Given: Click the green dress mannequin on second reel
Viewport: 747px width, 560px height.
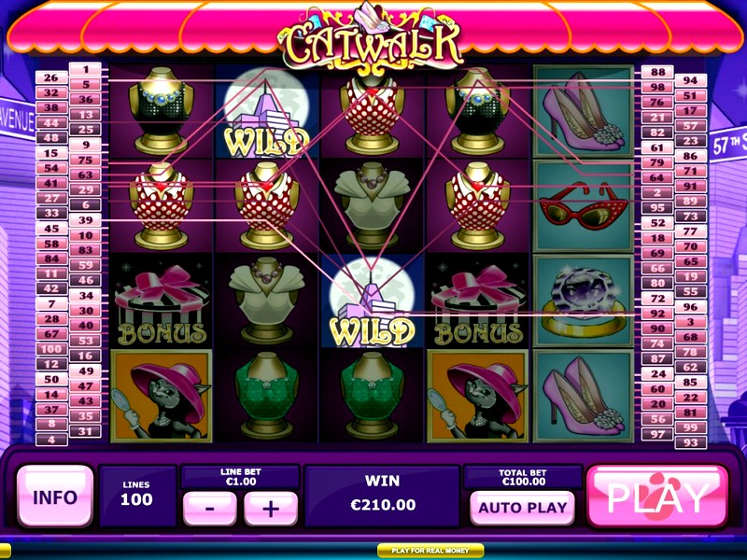Looking at the screenshot, I should (266, 396).
